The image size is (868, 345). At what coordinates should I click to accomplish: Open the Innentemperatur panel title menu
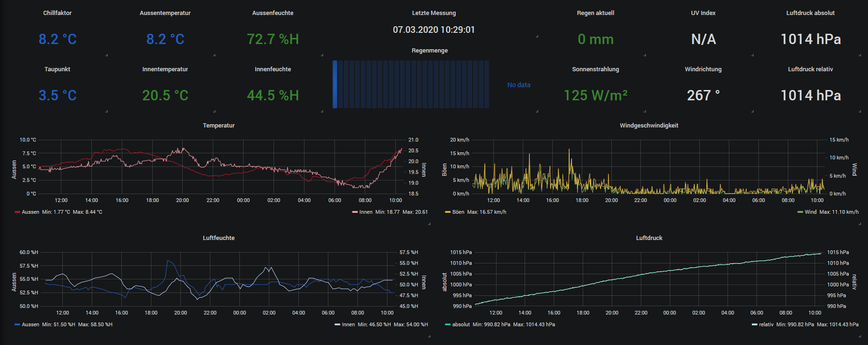165,69
